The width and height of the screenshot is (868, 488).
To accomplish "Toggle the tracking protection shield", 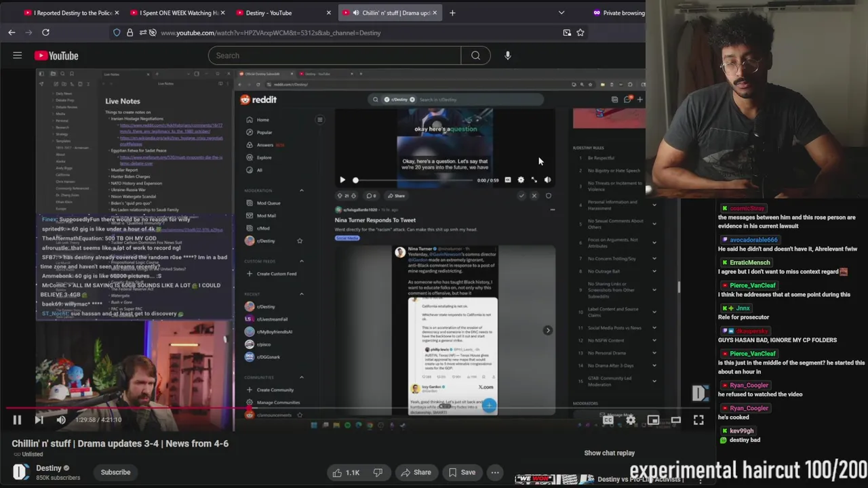I will [x=117, y=33].
